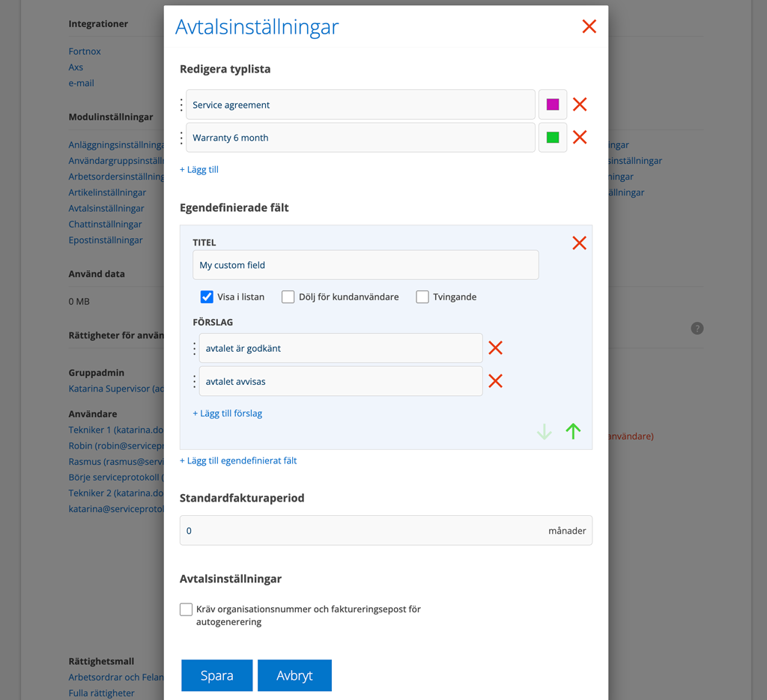Screen dimensions: 767x700
Task: Edit the avtalet avvisas suggestion field
Action: tap(341, 381)
